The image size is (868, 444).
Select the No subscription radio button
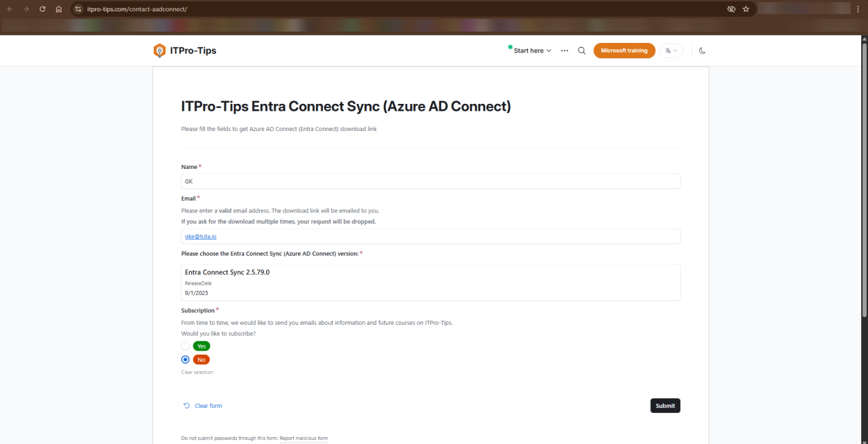186,359
